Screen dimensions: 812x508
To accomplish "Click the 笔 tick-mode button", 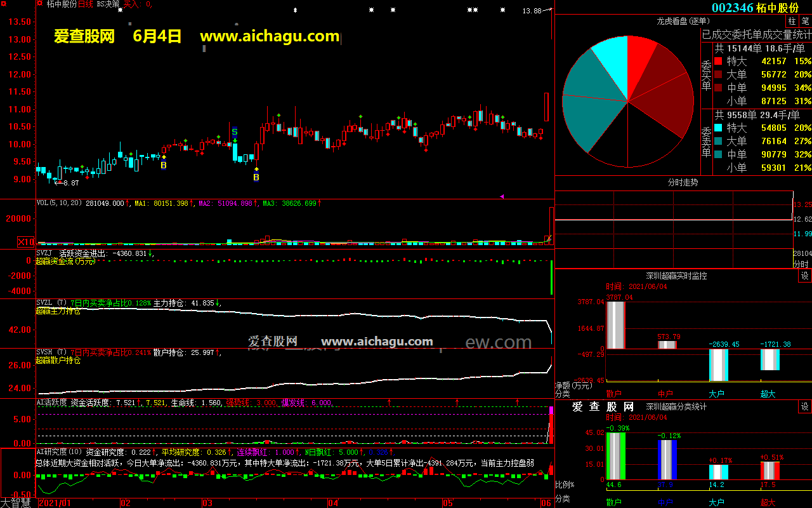I will pos(805,21).
